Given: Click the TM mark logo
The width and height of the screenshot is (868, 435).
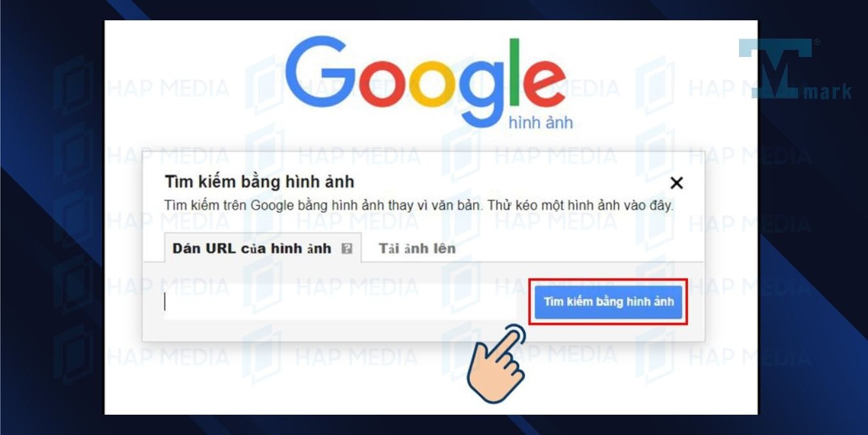Looking at the screenshot, I should coord(795,69).
